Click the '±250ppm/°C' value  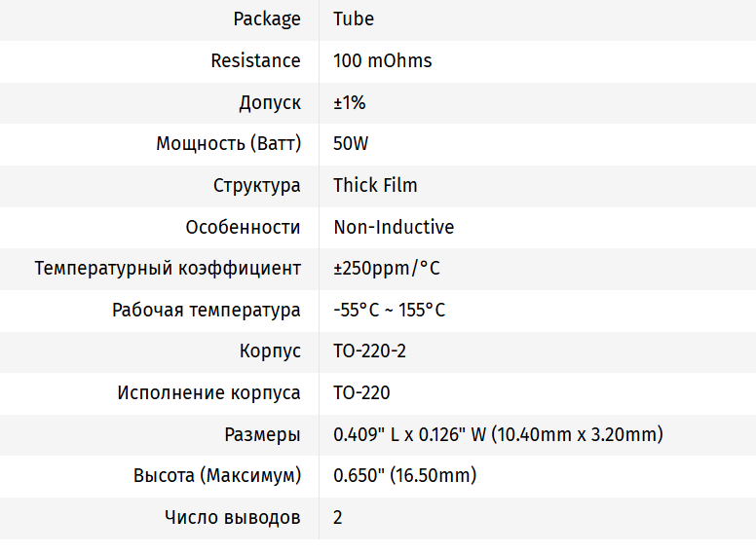point(386,268)
